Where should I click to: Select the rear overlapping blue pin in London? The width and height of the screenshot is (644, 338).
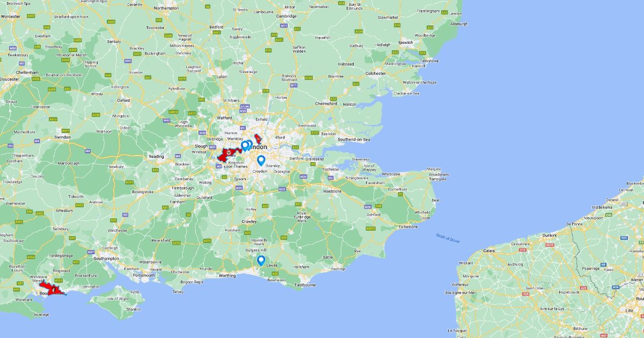click(x=250, y=144)
